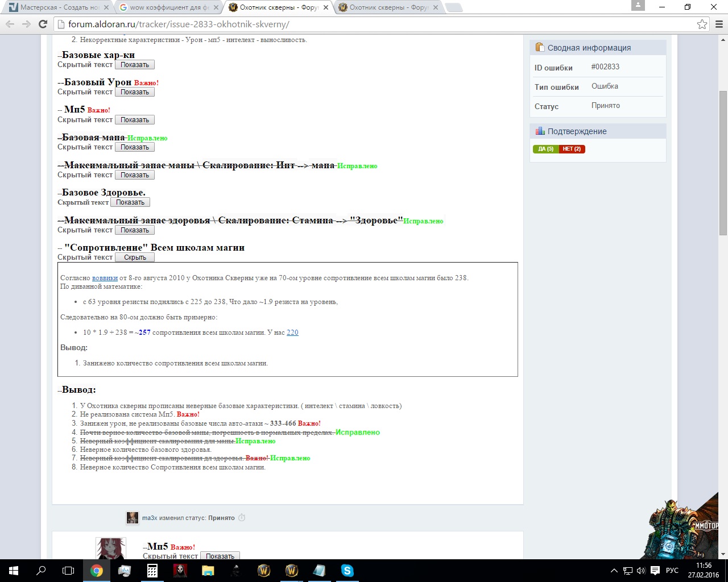728x582 pixels.
Task: Reload the page with the refresh icon
Action: [43, 24]
